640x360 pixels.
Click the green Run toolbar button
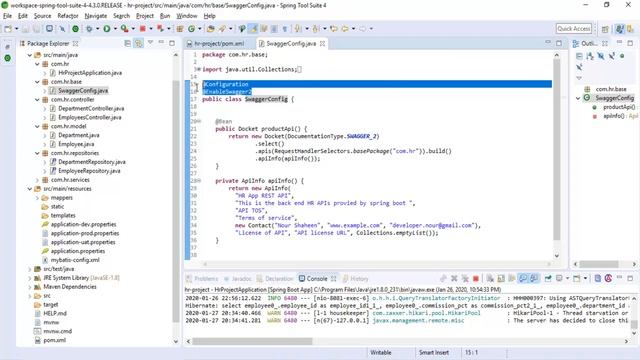[x=107, y=29]
